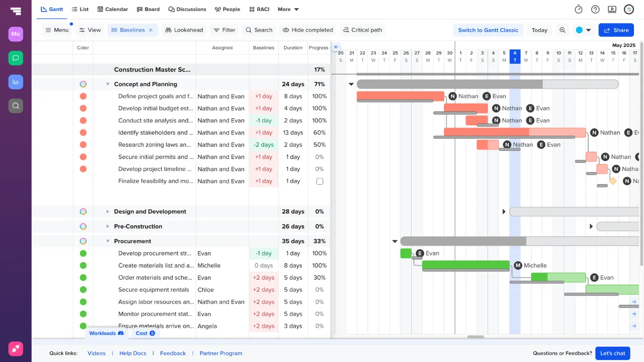
Task: Expand the Design and Development phase
Action: click(107, 211)
